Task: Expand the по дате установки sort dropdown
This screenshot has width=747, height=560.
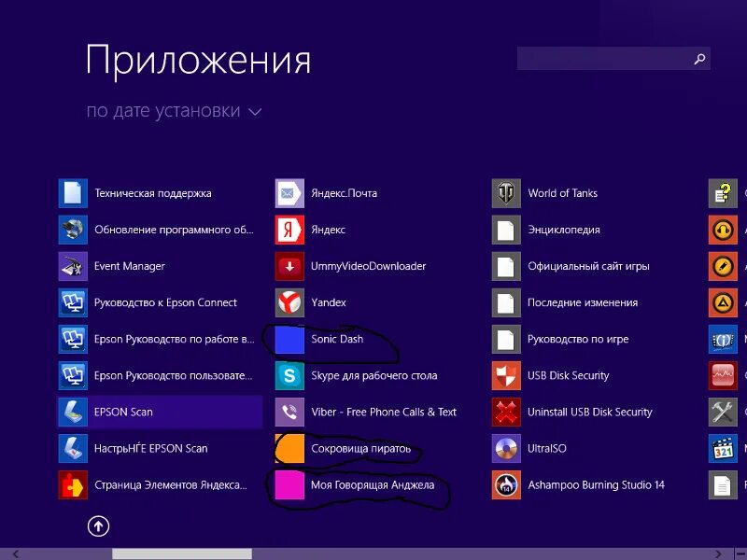Action: 174,111
